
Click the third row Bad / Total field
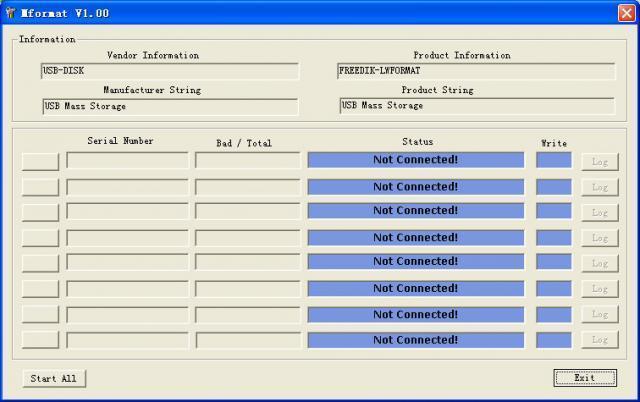point(248,211)
